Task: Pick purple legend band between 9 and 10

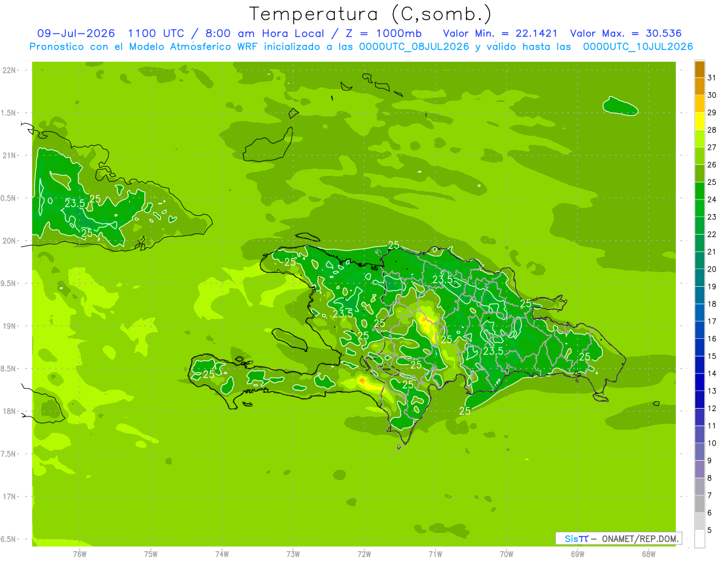Action: coord(699,452)
